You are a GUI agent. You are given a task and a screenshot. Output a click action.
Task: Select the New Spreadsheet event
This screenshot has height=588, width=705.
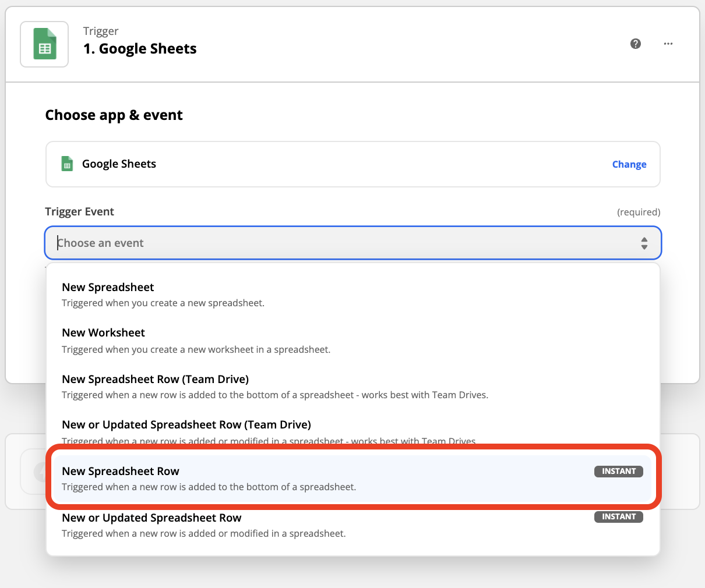coord(353,295)
